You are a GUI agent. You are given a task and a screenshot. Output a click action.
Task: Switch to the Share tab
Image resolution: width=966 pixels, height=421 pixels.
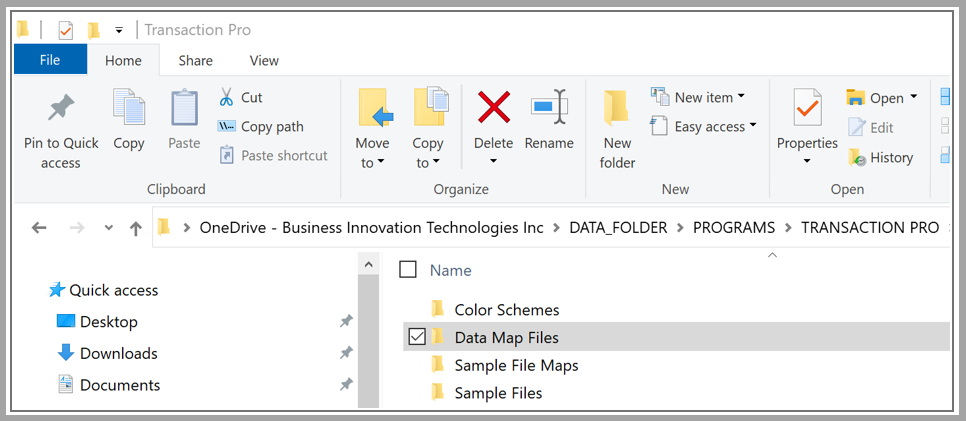click(195, 60)
